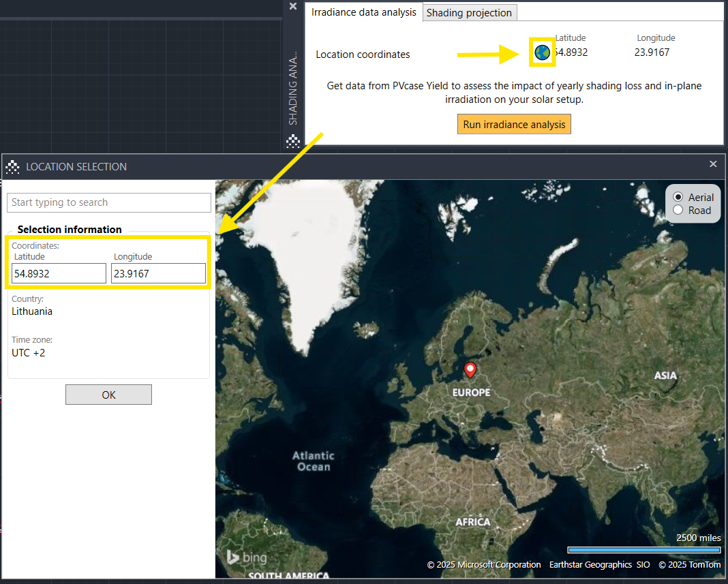Select the Aerial map view
Screen dimensions: 728x584
coord(678,197)
